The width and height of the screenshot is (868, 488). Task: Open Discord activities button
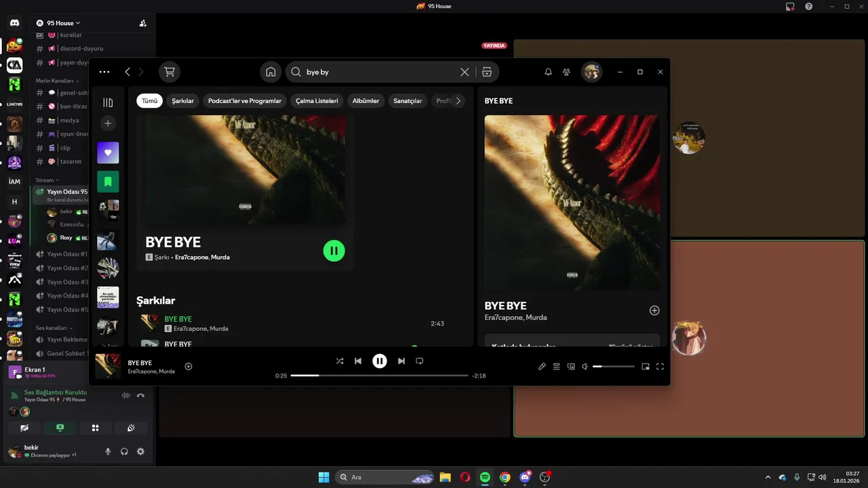(95, 428)
